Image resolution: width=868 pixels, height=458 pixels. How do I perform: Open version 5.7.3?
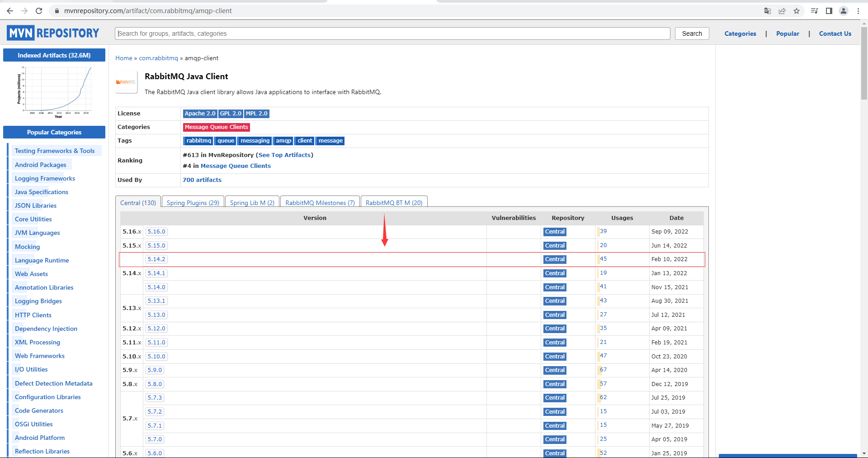coord(155,398)
